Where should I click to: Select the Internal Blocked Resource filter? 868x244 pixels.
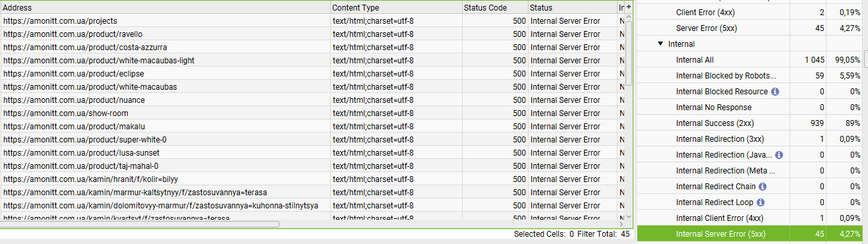point(749,92)
